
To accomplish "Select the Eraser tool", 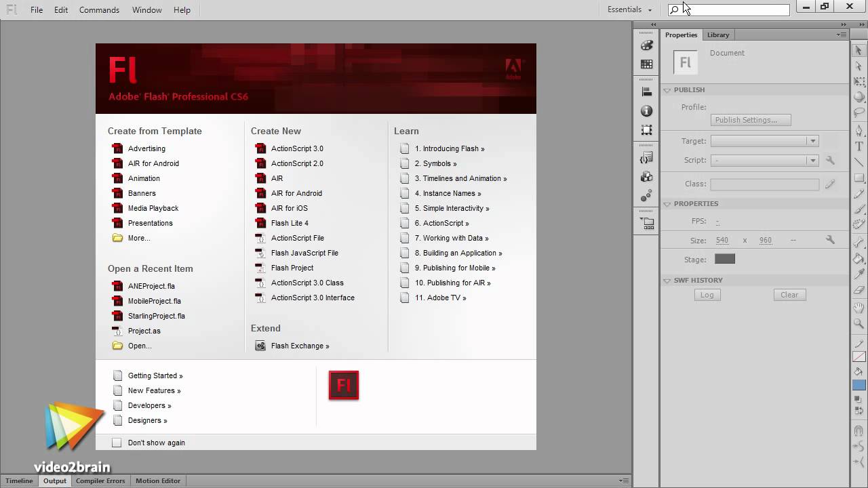I will [859, 290].
